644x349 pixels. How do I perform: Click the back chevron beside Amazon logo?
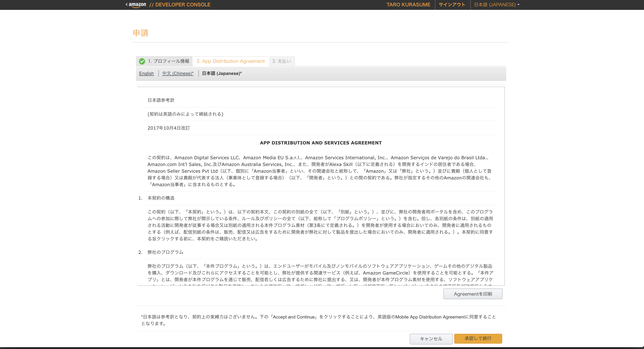[x=127, y=4]
